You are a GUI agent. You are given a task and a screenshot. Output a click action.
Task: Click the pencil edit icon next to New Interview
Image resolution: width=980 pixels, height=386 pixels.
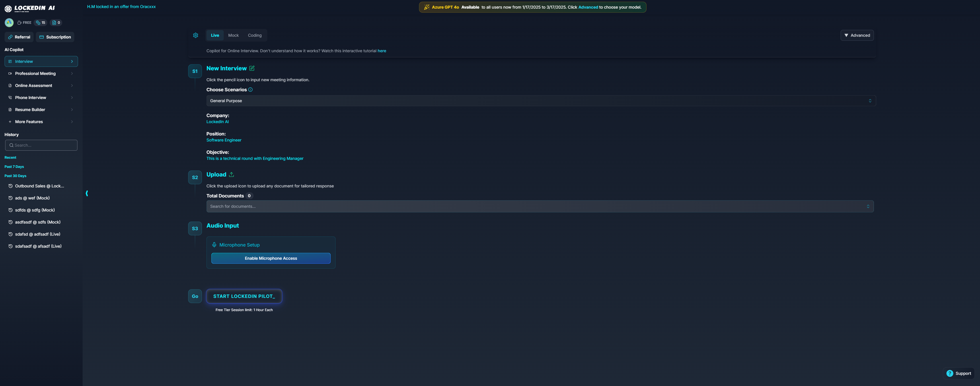coord(252,68)
